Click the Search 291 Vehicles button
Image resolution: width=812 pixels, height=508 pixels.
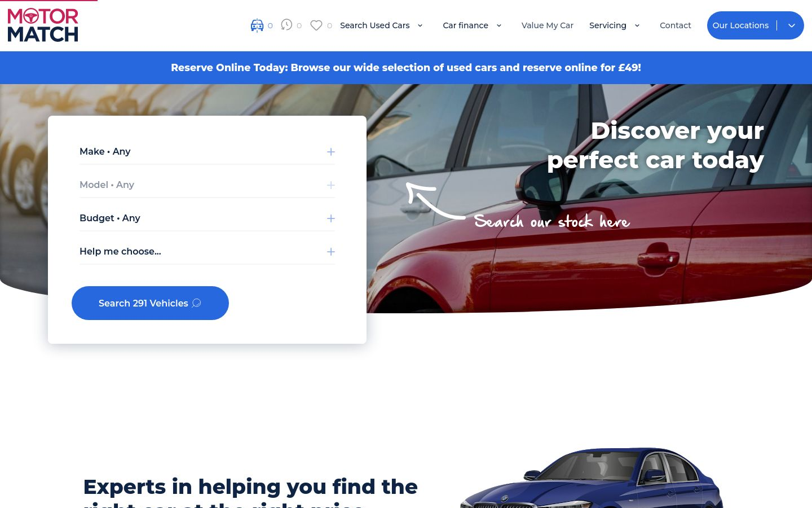click(150, 303)
